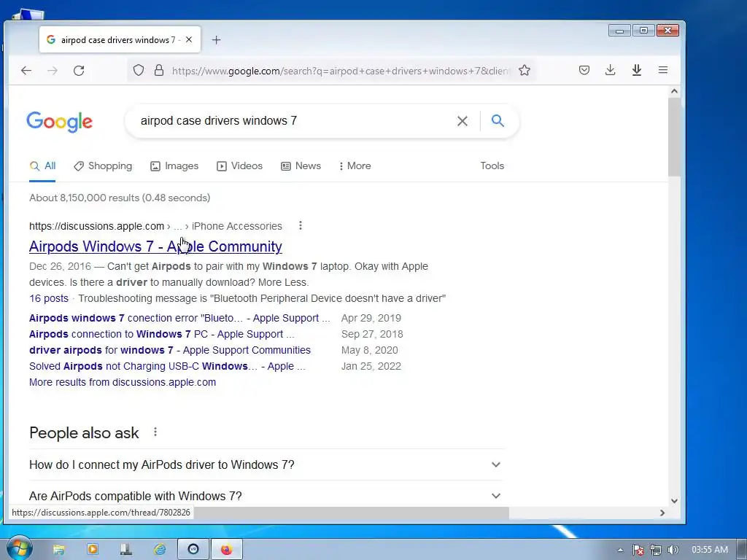Click the horizontal scrollbar right arrow
The image size is (747, 560).
(662, 513)
